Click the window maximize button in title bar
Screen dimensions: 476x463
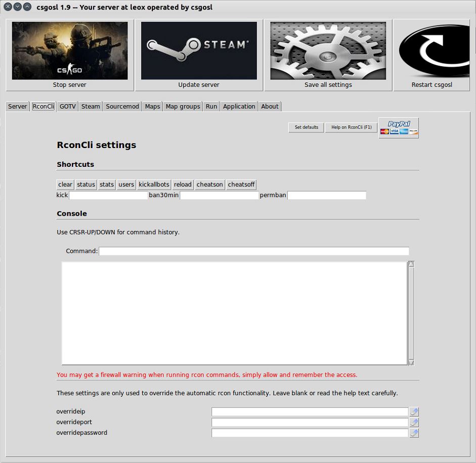coord(27,7)
